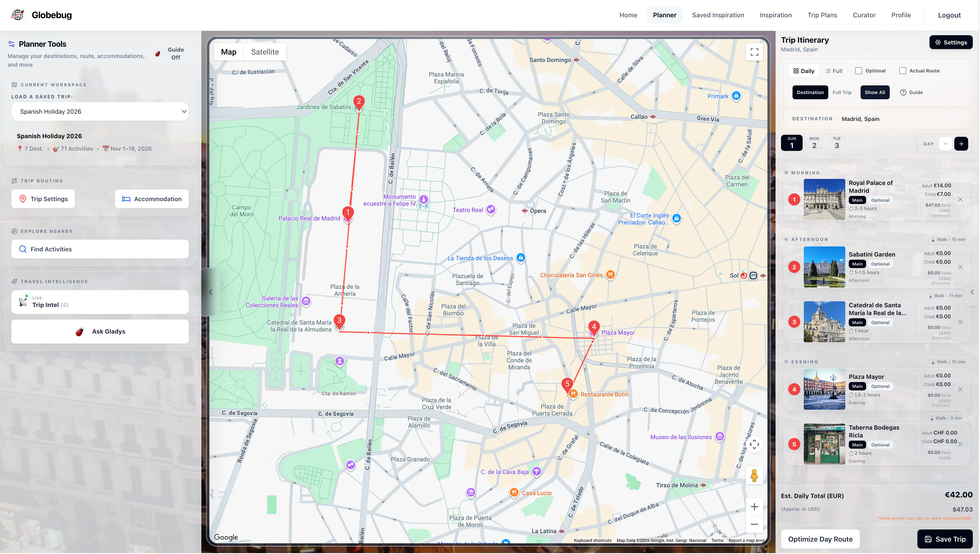Ask Gladys assistant
The height and width of the screenshot is (554, 980).
click(x=100, y=332)
